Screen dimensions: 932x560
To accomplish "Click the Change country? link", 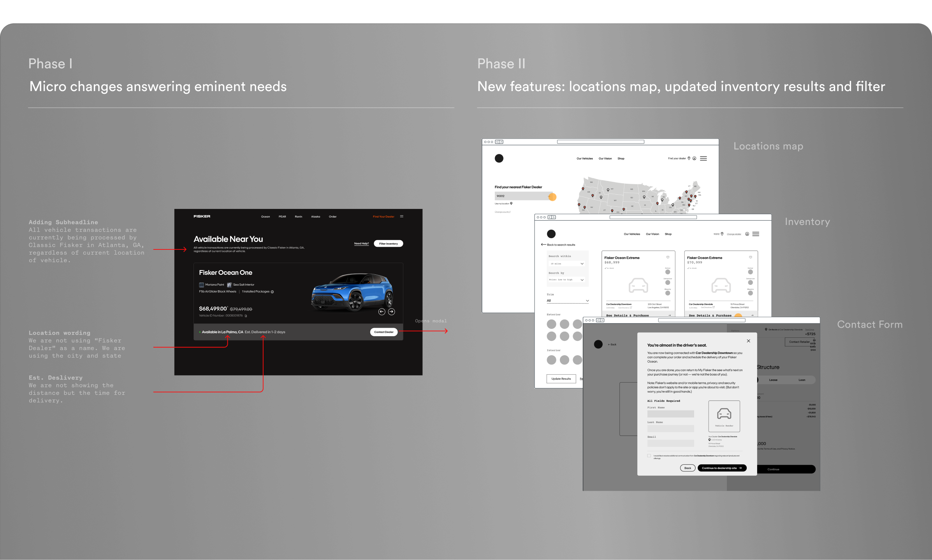I will (x=503, y=212).
